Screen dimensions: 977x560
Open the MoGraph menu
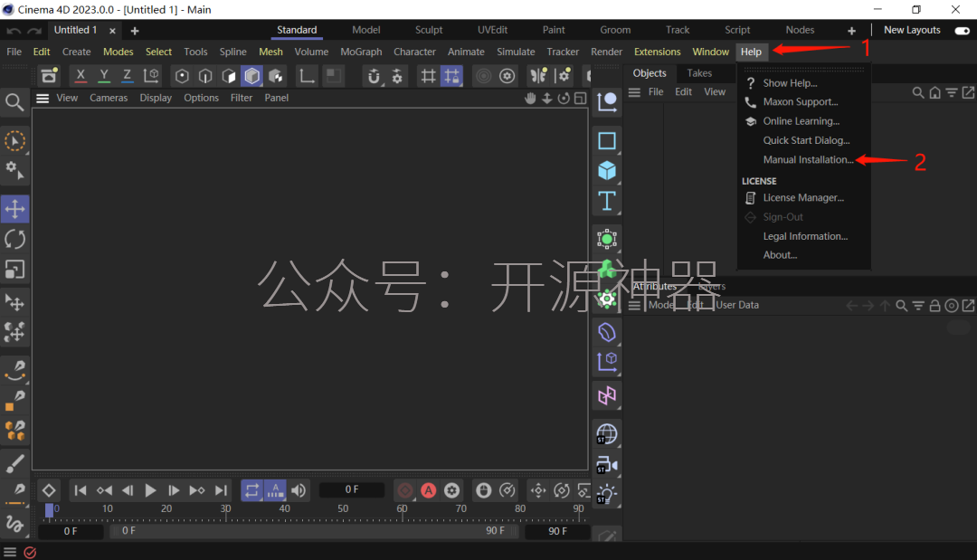pos(361,52)
